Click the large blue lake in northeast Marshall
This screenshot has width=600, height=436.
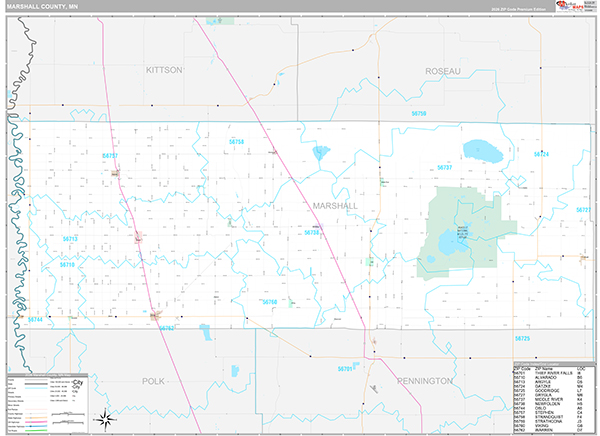click(x=483, y=152)
